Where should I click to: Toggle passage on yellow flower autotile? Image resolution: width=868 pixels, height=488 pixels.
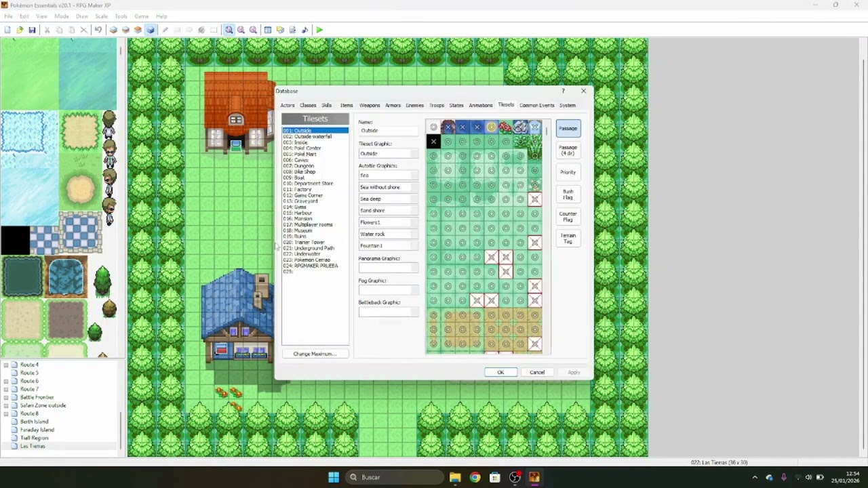(x=491, y=127)
